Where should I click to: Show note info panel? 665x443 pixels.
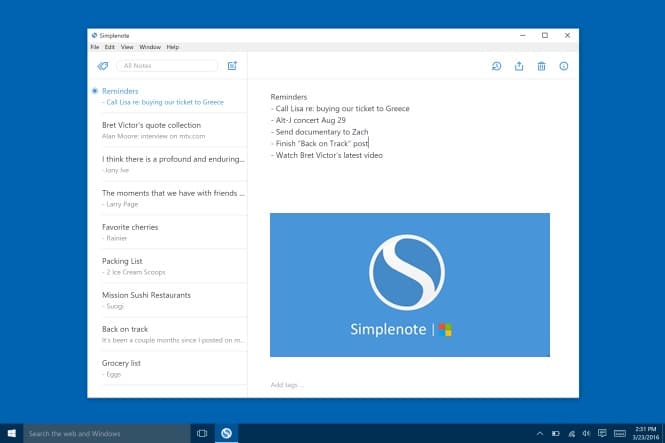point(564,66)
